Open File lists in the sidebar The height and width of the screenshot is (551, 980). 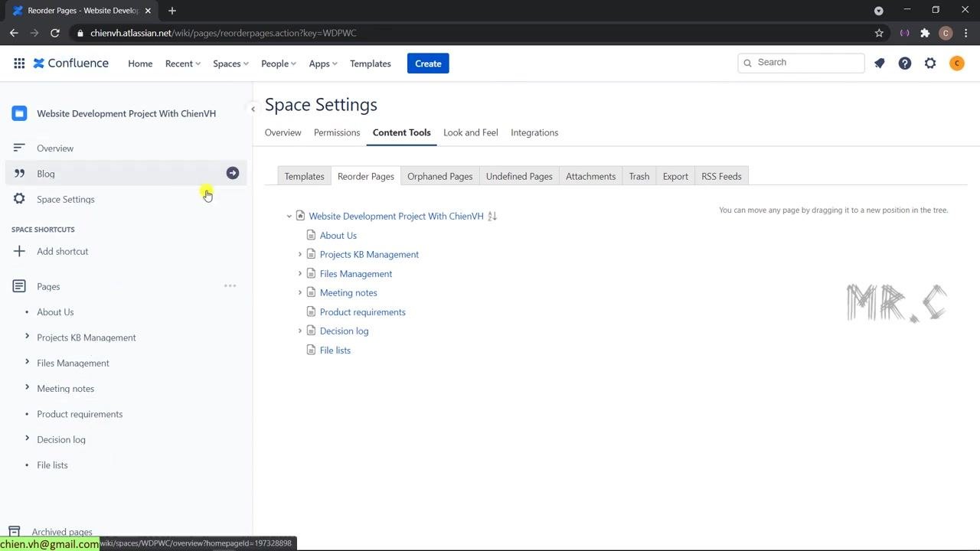point(52,465)
